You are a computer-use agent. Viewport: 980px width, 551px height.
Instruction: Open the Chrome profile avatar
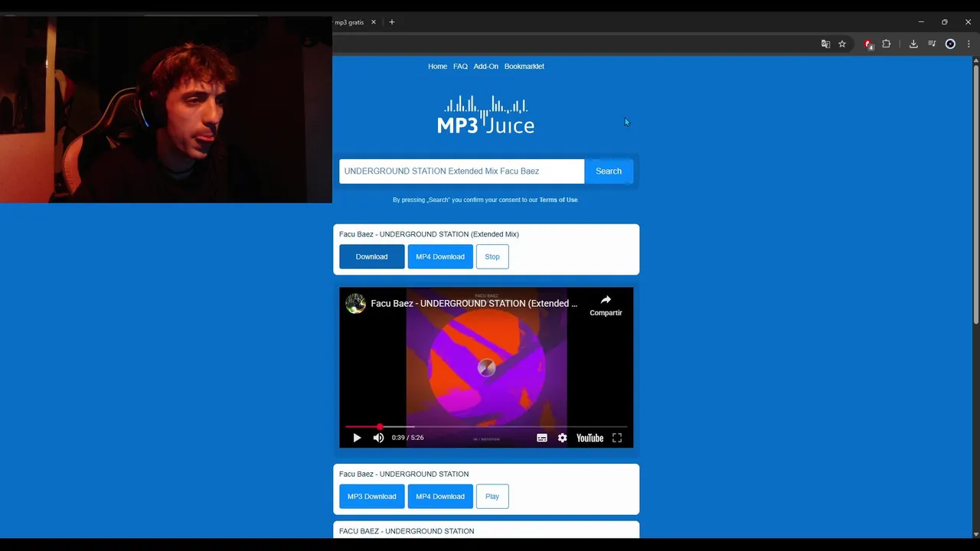950,44
